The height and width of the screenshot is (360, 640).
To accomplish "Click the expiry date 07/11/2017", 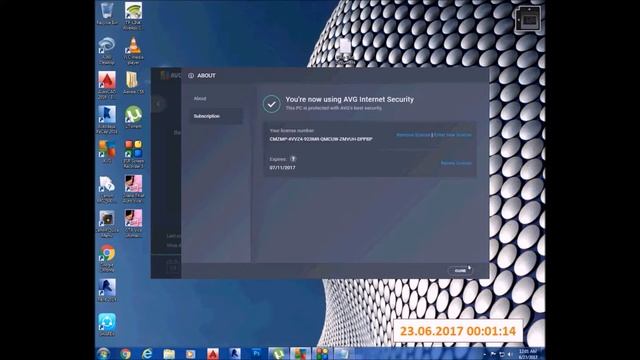I will pos(282,167).
